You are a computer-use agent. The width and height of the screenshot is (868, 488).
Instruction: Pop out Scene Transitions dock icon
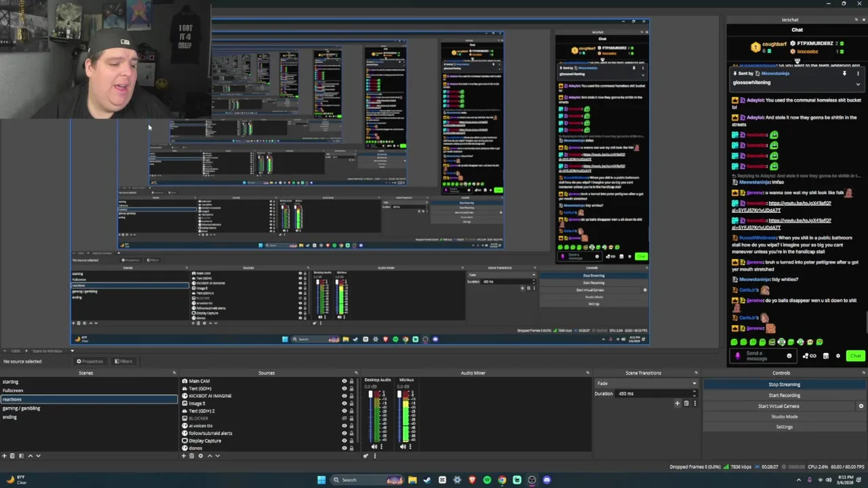(695, 373)
